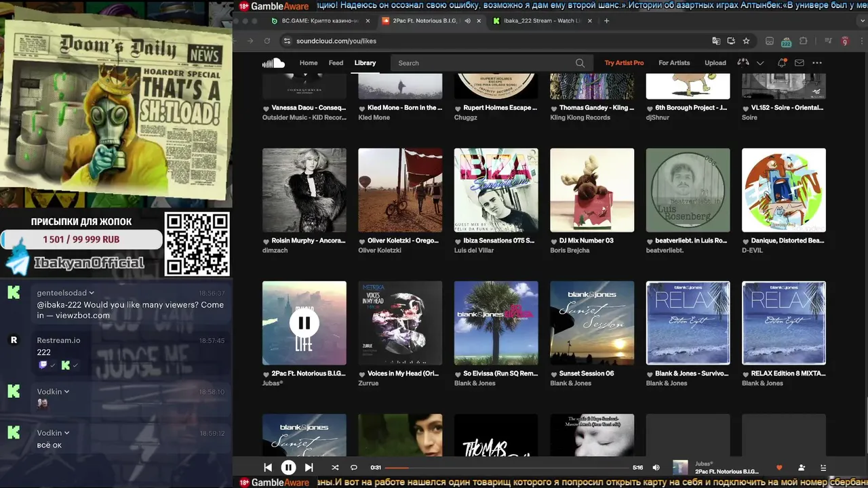Pause via the 2Pac artwork overlay button
Viewport: 868px width, 488px height.
[x=304, y=323]
